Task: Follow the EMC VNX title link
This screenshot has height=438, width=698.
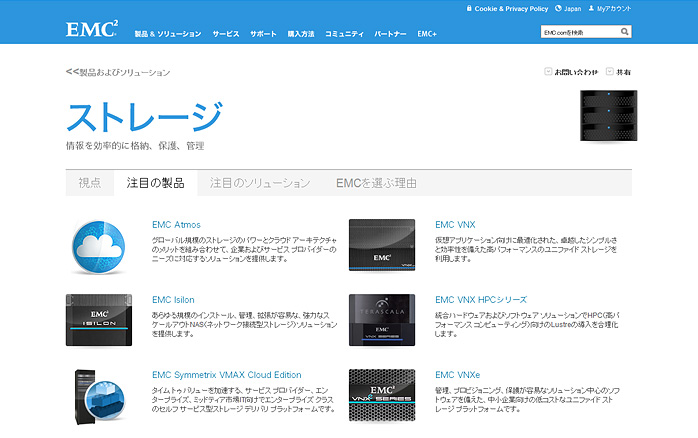Action: click(455, 225)
